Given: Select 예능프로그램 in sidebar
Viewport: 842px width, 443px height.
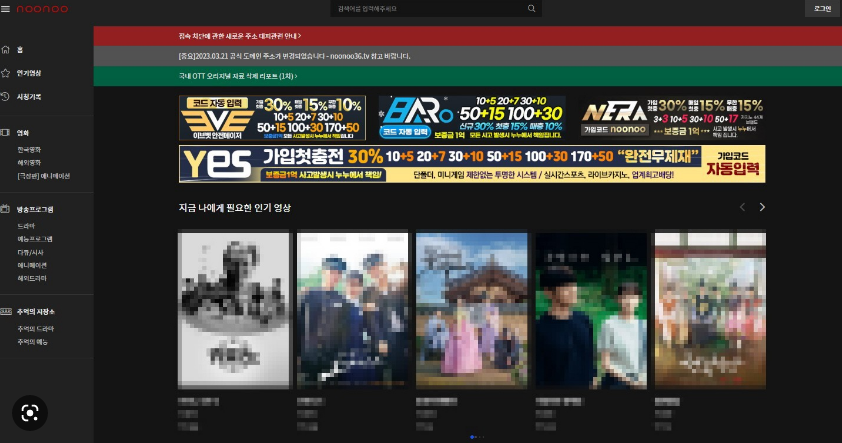Looking at the screenshot, I should click(x=35, y=239).
